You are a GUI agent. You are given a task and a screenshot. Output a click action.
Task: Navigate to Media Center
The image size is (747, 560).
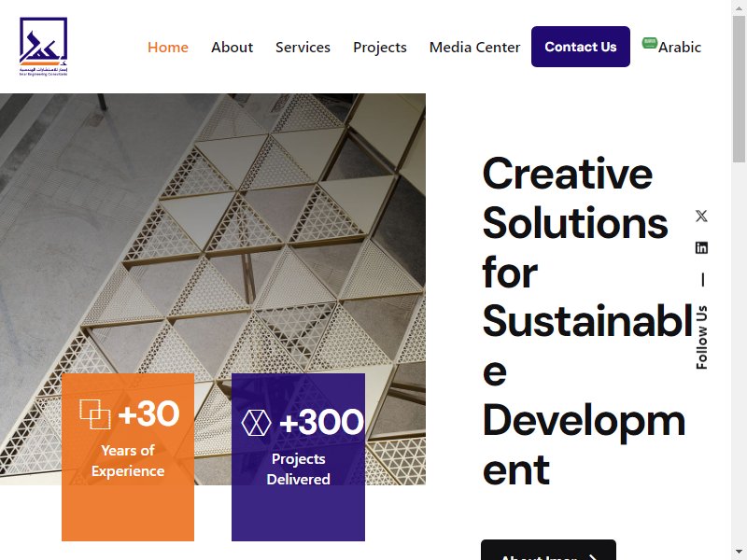[x=474, y=47]
